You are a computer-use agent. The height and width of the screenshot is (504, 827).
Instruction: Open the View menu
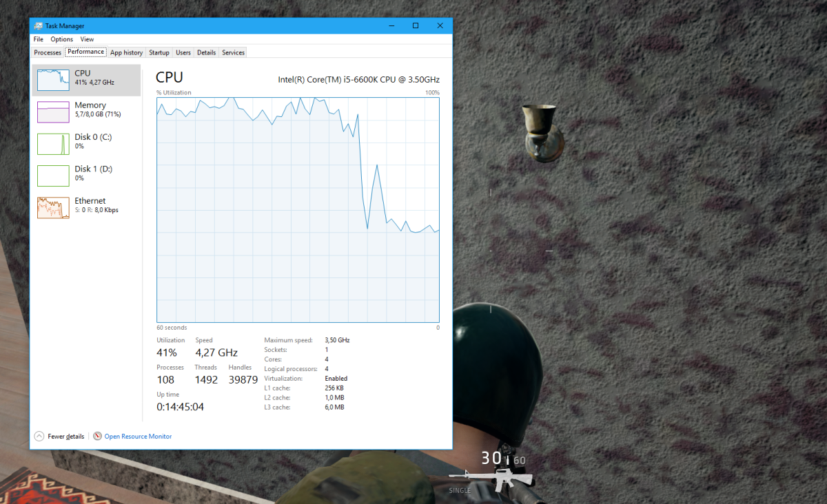87,39
